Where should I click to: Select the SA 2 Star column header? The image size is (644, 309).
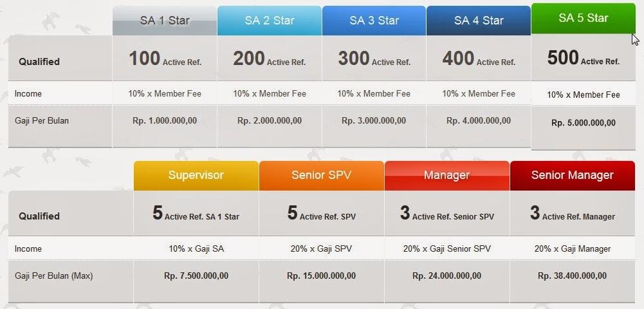pos(269,21)
